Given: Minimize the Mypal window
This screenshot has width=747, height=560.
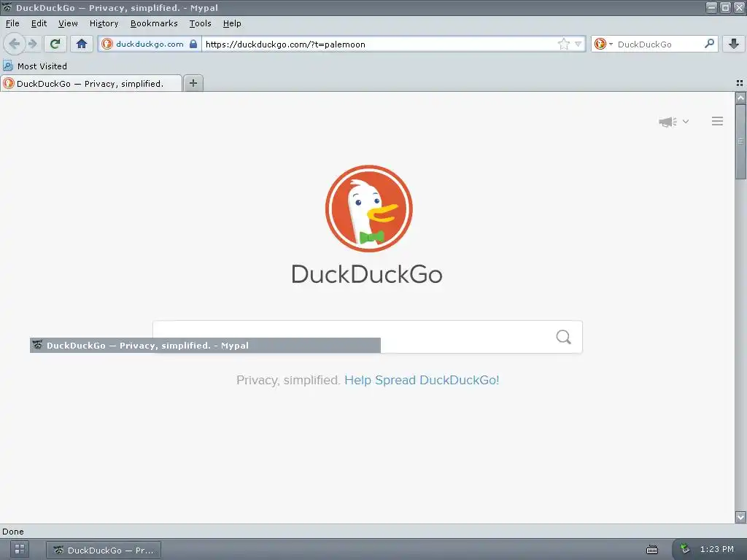Looking at the screenshot, I should 711,7.
